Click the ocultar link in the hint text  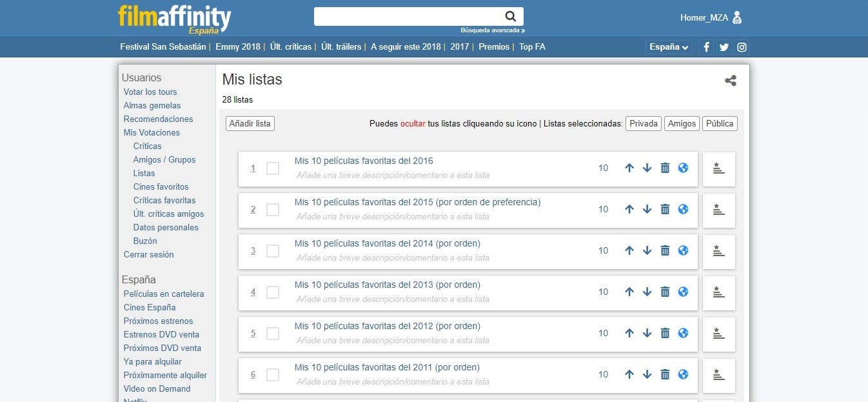tap(413, 123)
